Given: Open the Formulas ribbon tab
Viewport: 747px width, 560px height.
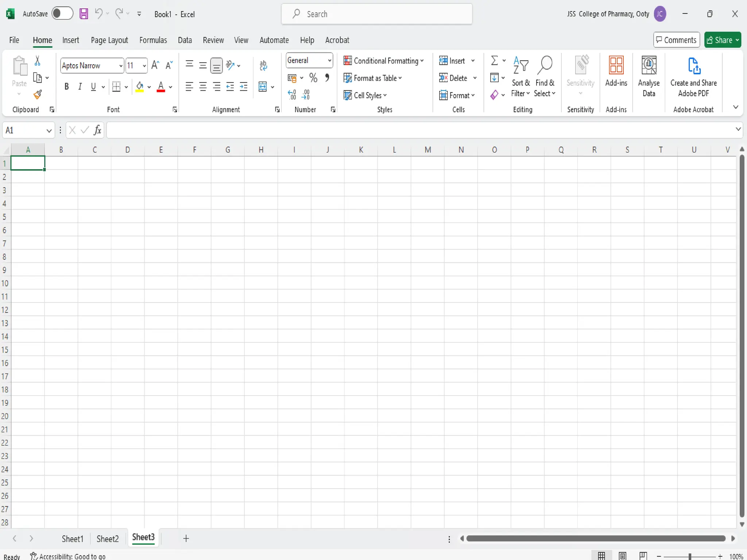Looking at the screenshot, I should click(153, 40).
